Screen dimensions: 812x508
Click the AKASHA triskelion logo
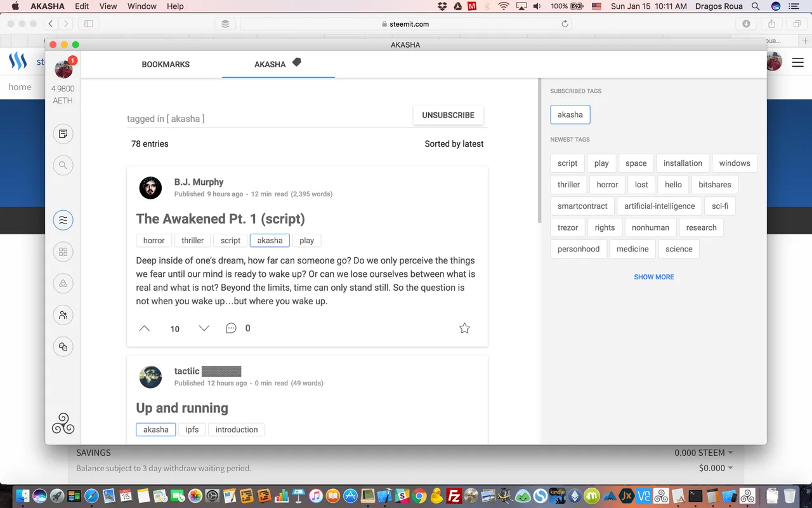coord(63,424)
